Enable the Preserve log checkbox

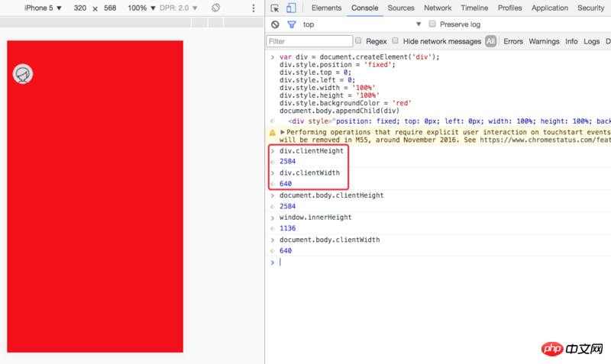click(x=432, y=24)
